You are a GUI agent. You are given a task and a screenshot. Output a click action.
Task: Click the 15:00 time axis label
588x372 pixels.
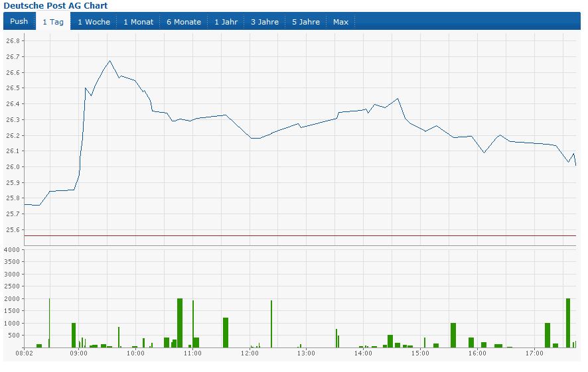420,353
